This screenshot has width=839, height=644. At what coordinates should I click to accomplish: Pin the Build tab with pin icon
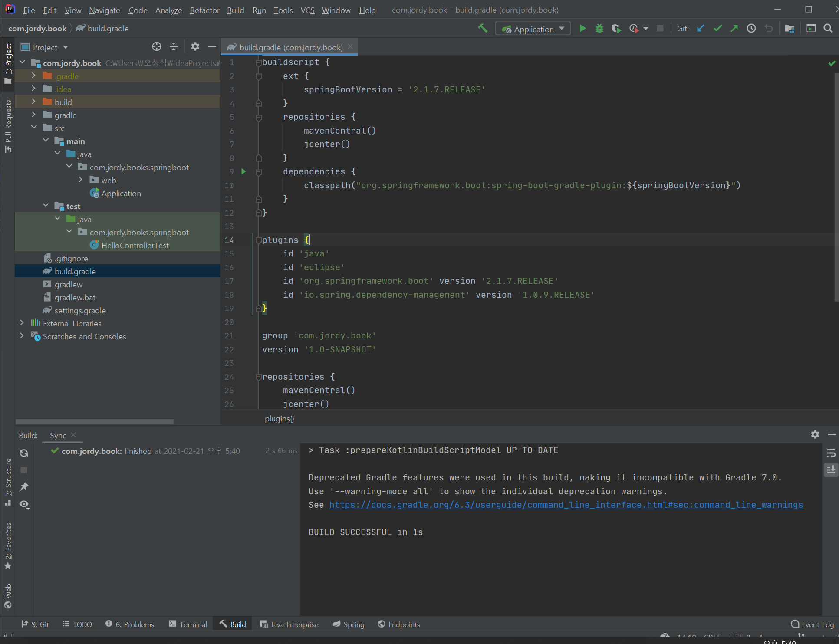click(x=24, y=487)
